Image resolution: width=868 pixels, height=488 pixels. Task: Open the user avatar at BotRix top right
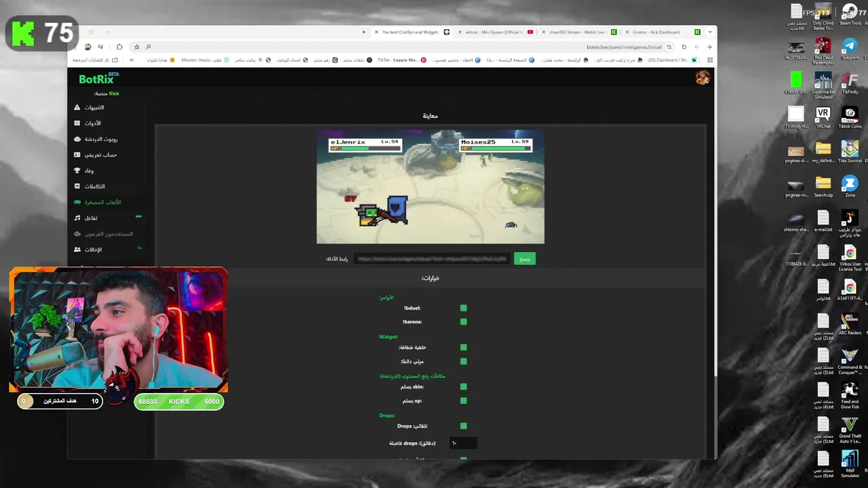tap(702, 79)
